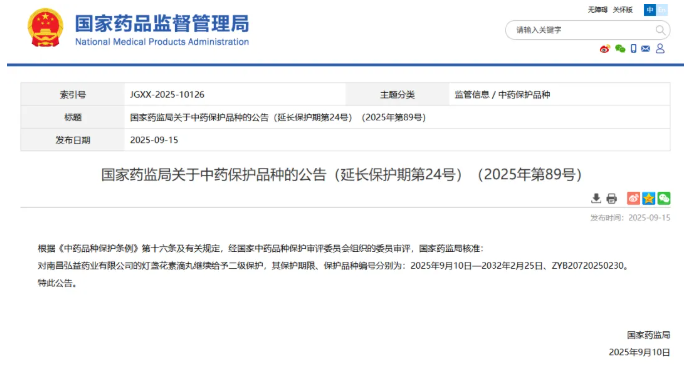The image size is (690, 369).
Task: Click the 发布日期 label cell
Action: 73,140
